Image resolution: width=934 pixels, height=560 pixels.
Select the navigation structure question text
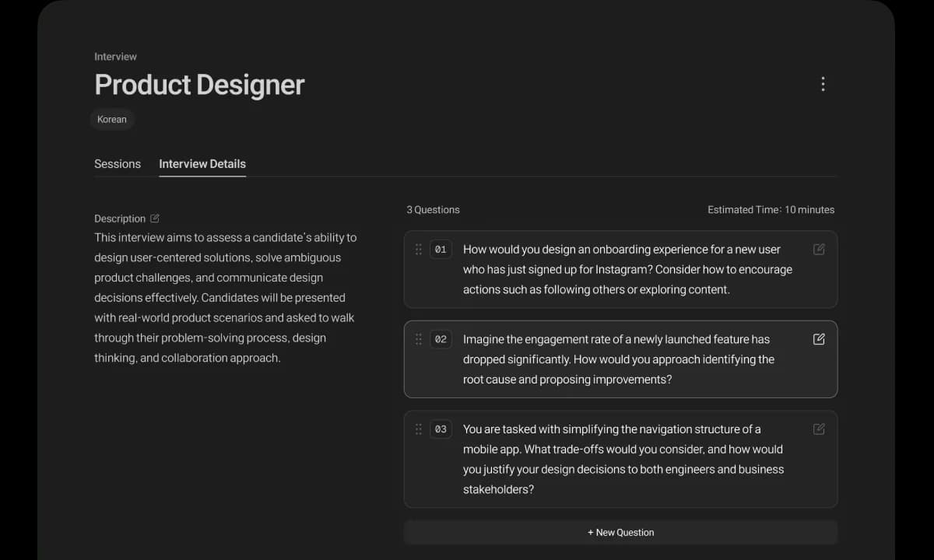tap(623, 459)
